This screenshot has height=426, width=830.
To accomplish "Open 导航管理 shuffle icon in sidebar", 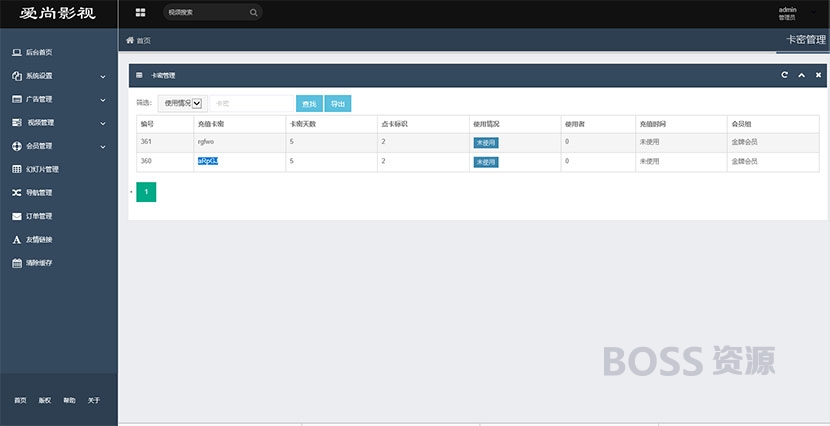I will tap(17, 193).
